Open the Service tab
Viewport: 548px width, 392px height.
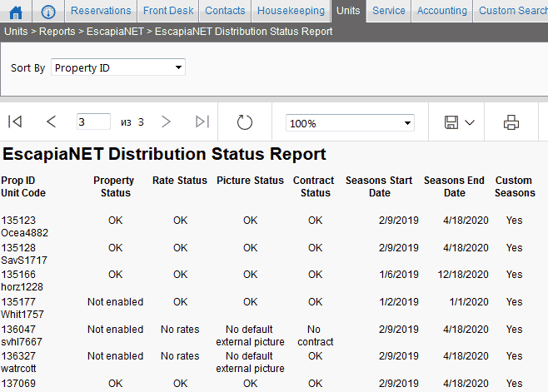click(389, 11)
